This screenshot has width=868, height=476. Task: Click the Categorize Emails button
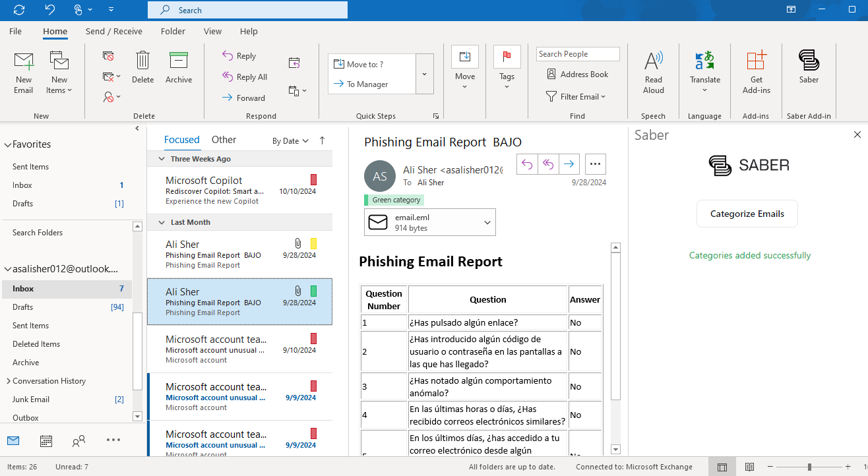click(747, 214)
